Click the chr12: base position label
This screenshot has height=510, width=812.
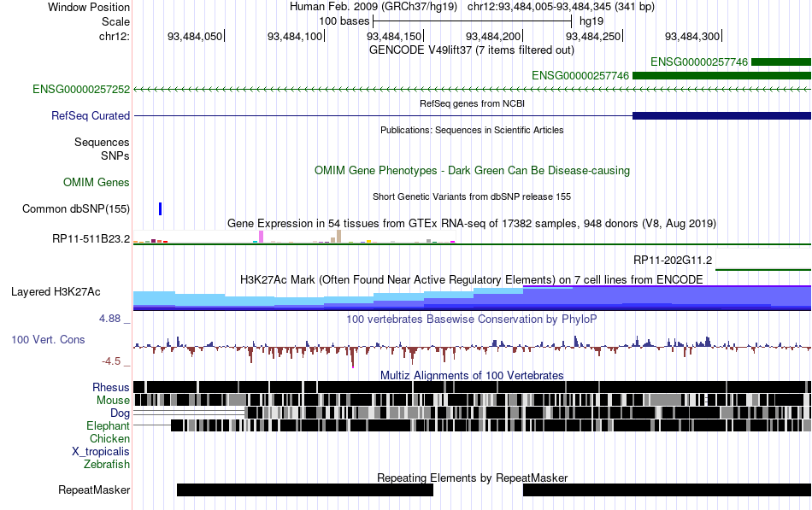(x=115, y=36)
